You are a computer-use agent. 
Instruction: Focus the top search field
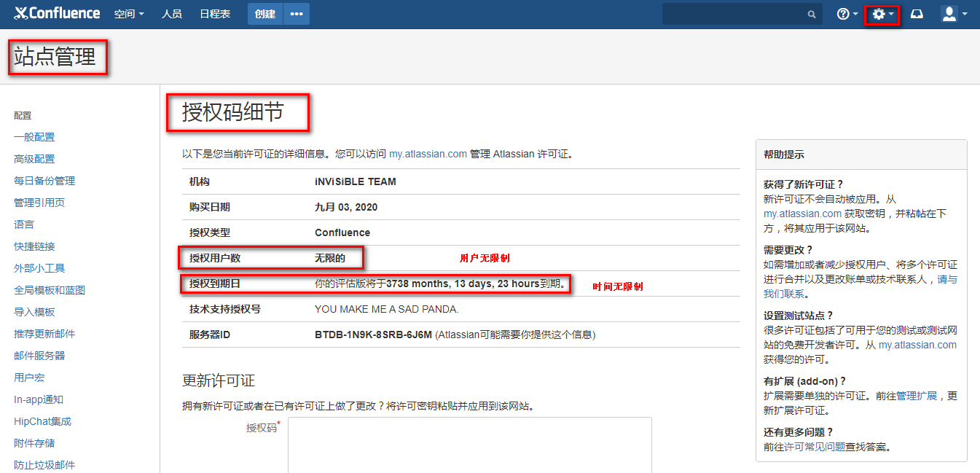pos(742,14)
